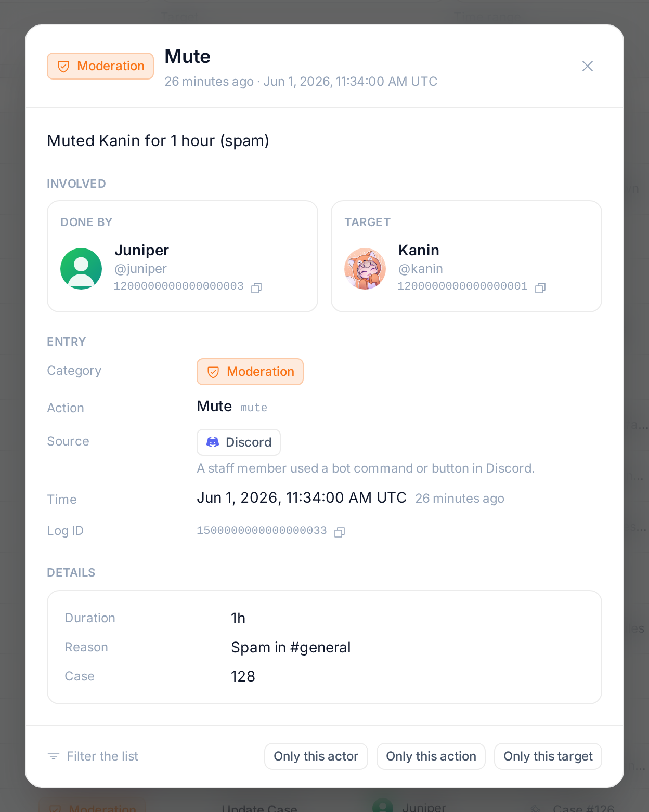The image size is (649, 812).
Task: Copy Kanin's user ID
Action: tap(540, 287)
